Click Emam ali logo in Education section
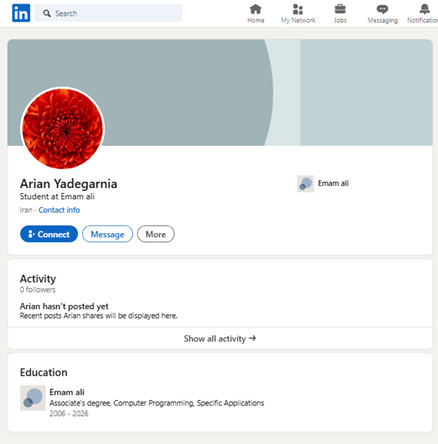Screen dimensions: 438x444 tap(33, 398)
